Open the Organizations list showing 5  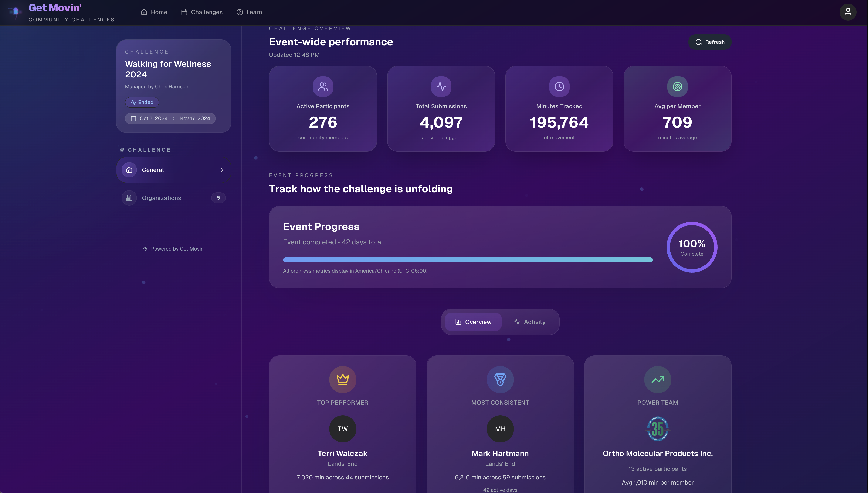tap(173, 198)
